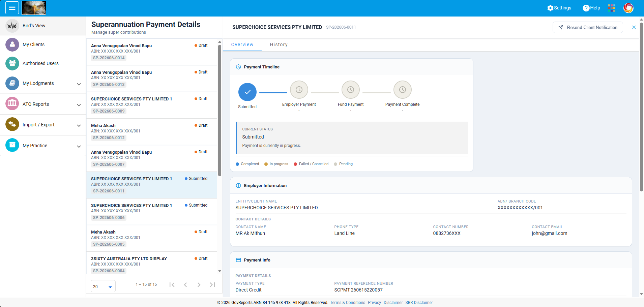Open submitted payment SP-202606-0006
This screenshot has height=307, width=644.
[152, 212]
